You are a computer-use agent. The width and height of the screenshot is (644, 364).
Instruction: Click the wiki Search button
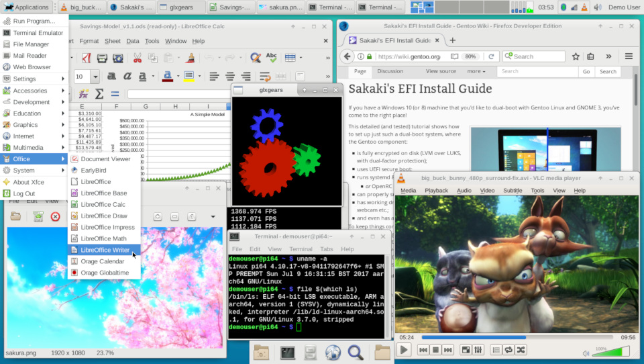point(608,72)
